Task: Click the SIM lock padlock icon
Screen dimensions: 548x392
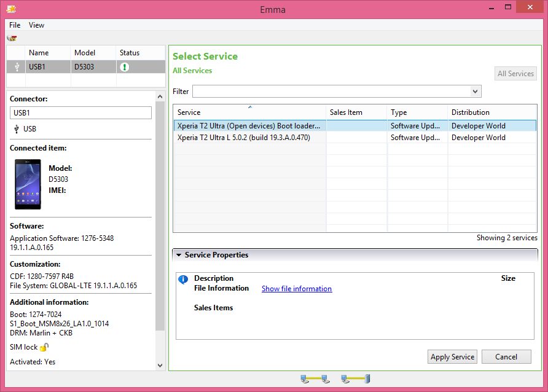Action: coord(44,347)
